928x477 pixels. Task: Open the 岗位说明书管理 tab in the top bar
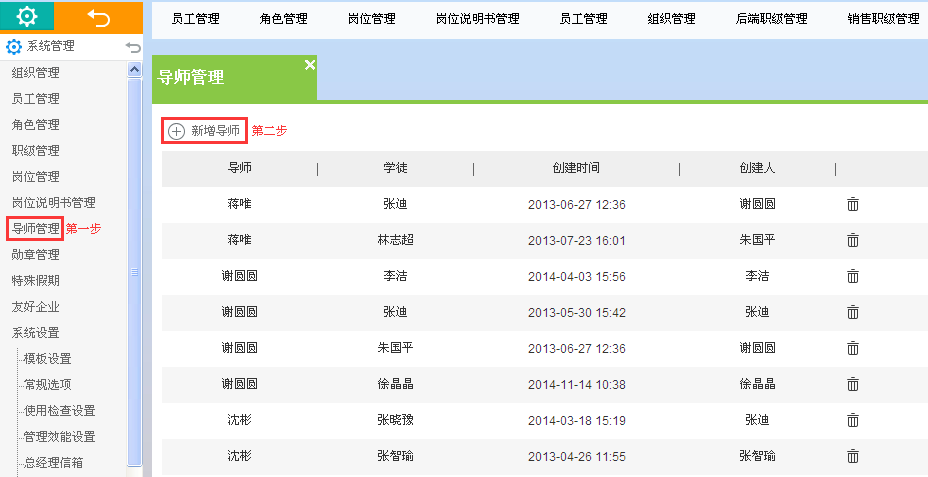coord(477,19)
